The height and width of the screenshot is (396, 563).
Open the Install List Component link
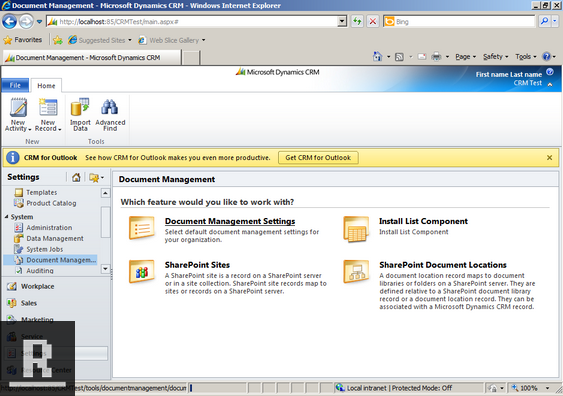point(423,221)
